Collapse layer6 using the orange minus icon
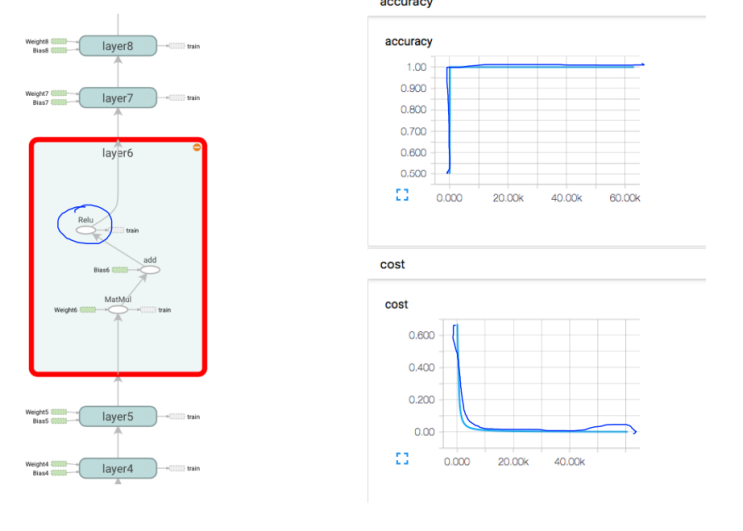Image resolution: width=743 pixels, height=531 pixels. click(x=197, y=147)
